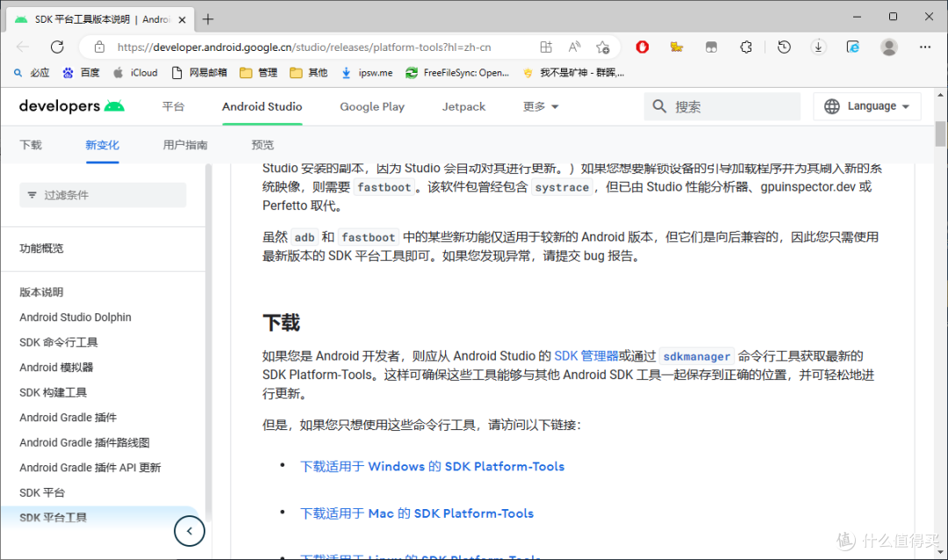The image size is (948, 560).
Task: Go to Google Play navigation item
Action: tap(372, 106)
